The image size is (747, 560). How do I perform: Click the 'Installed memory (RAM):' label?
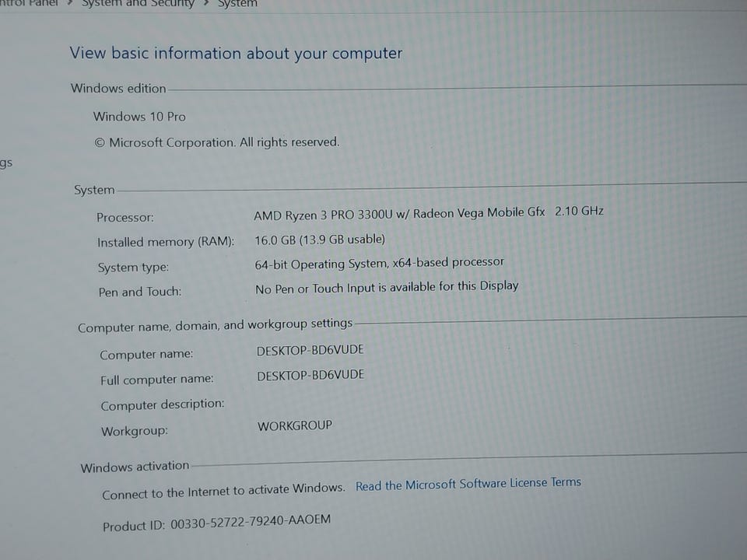coord(166,242)
